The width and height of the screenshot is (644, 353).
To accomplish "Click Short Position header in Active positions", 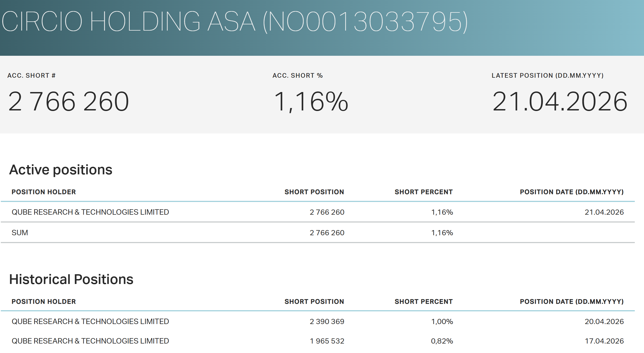I will 314,192.
